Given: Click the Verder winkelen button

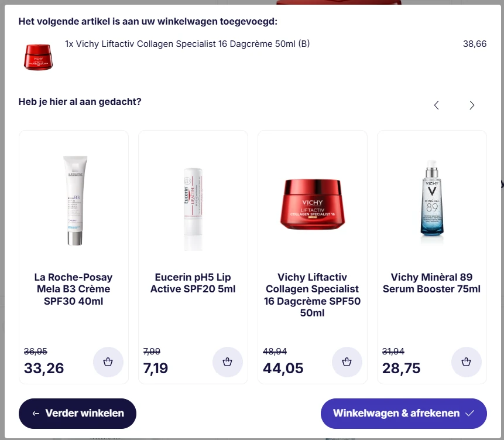Looking at the screenshot, I should tap(77, 413).
